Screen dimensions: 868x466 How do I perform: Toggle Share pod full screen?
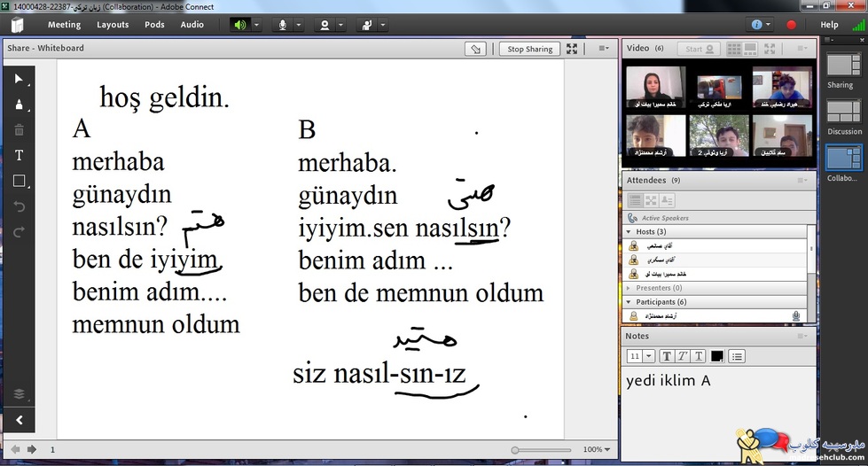coord(572,49)
